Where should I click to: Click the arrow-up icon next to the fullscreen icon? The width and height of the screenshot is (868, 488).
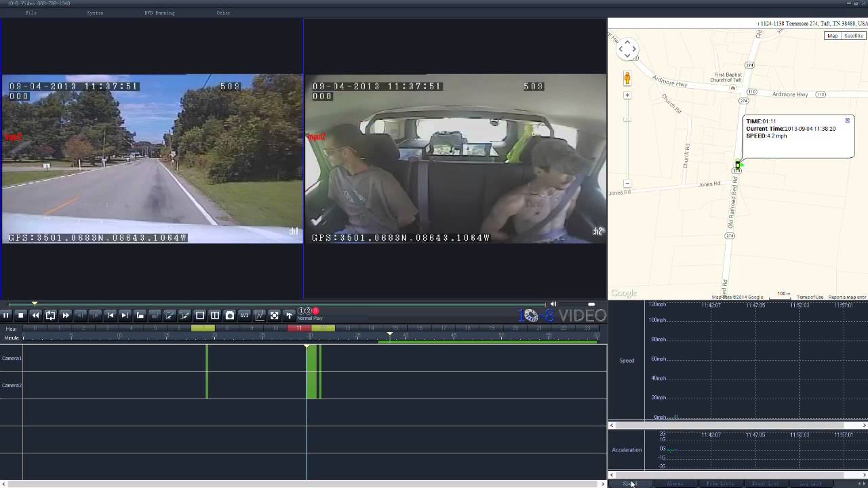pos(290,315)
